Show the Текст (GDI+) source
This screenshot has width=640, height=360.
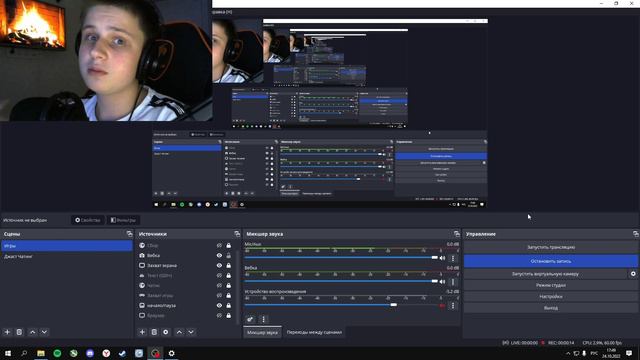[x=219, y=276]
